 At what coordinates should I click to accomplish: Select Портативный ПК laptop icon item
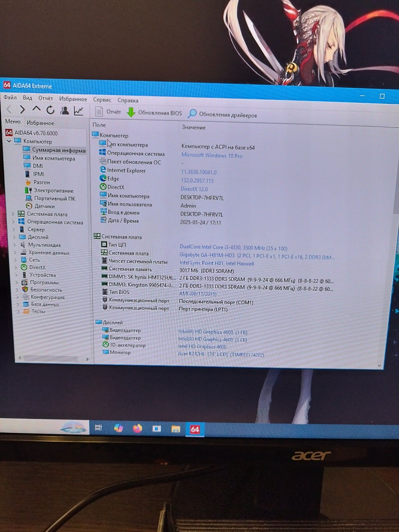pos(29,198)
